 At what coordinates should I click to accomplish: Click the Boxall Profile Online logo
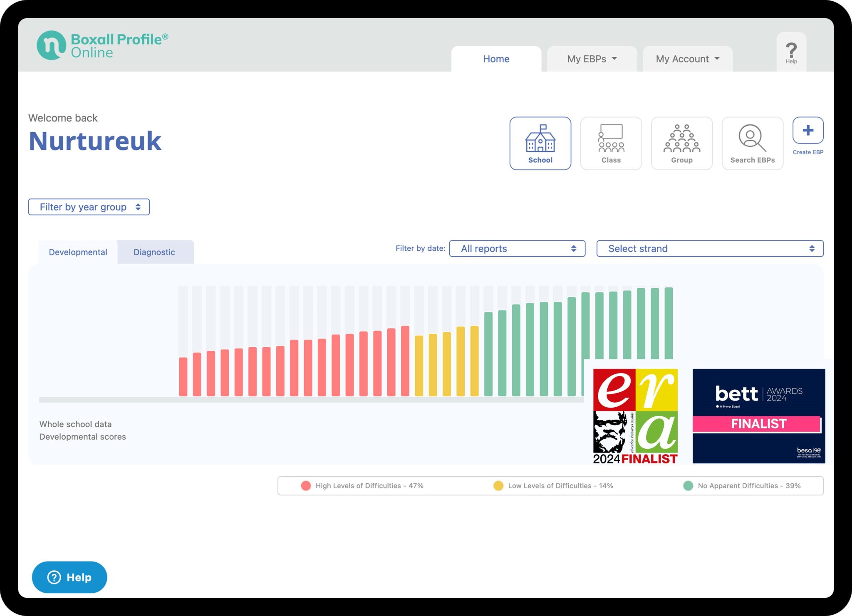click(103, 45)
